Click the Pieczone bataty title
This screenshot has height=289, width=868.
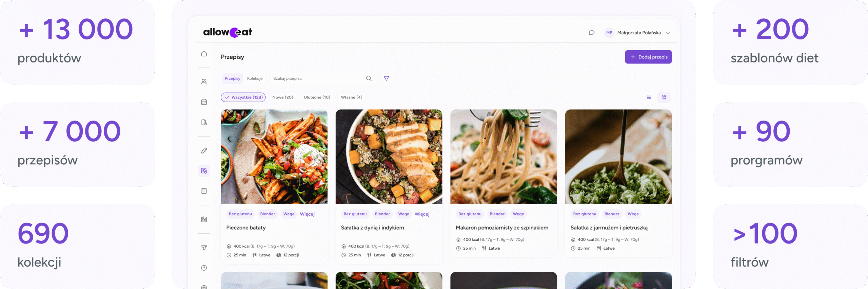246,228
